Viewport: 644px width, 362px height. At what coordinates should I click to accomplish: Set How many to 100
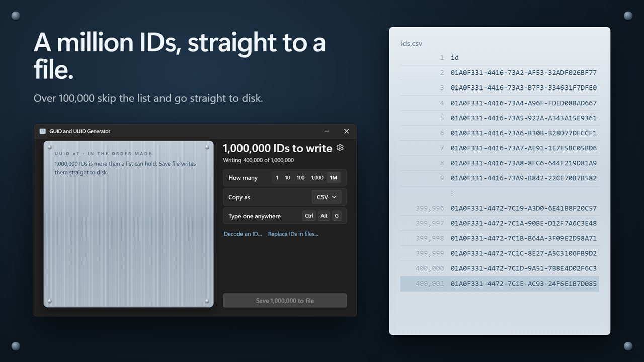[x=300, y=178]
